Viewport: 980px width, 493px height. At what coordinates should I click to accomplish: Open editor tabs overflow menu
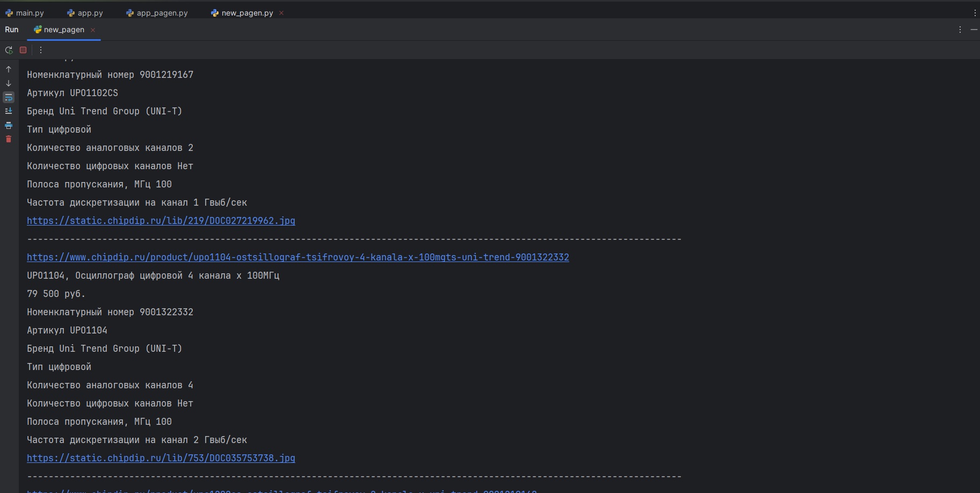975,13
